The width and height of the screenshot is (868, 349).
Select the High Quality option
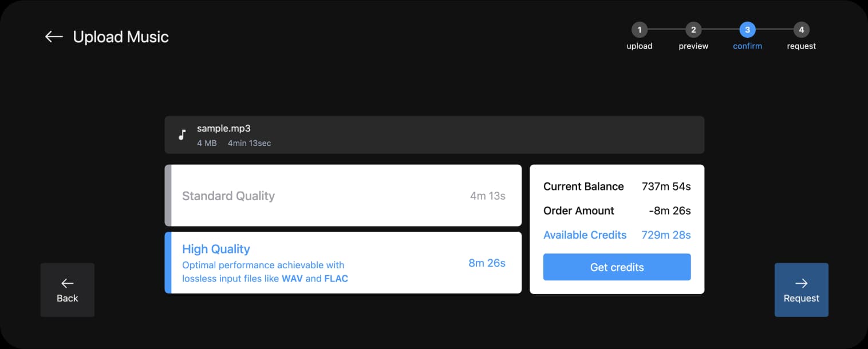tap(343, 263)
